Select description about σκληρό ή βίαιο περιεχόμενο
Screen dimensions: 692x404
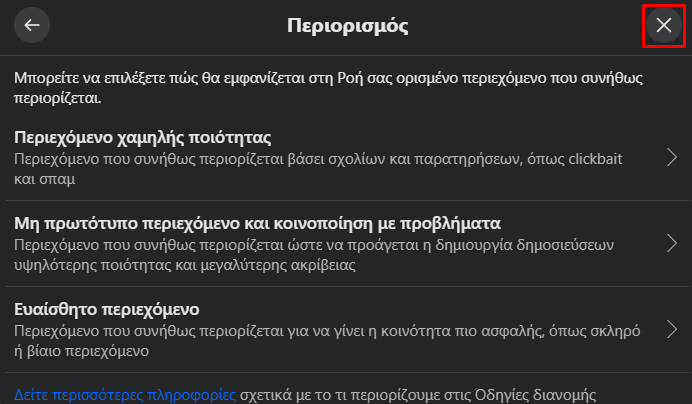pos(327,341)
